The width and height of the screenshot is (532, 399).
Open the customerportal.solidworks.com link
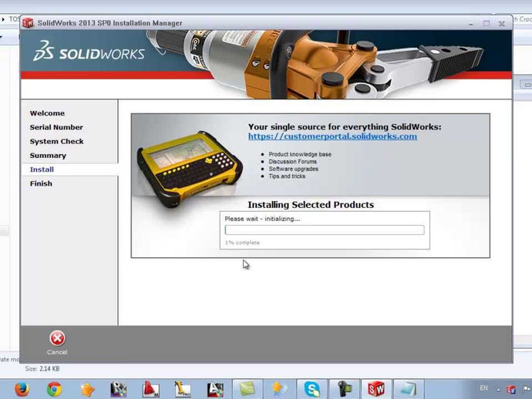pos(332,136)
